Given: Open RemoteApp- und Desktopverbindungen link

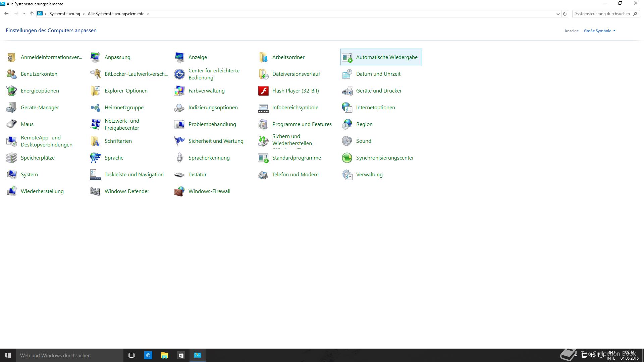Looking at the screenshot, I should 47,141.
